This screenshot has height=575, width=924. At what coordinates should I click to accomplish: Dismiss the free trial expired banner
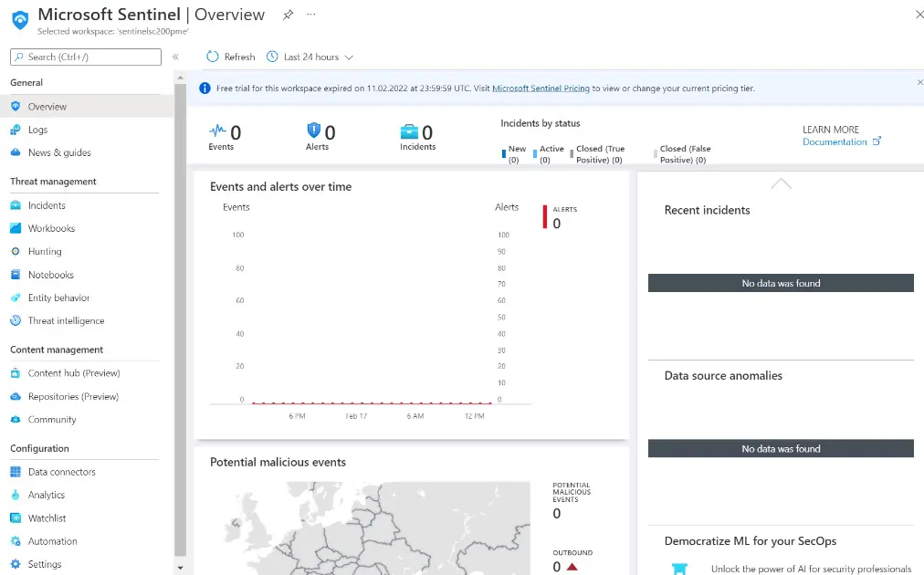[x=919, y=82]
